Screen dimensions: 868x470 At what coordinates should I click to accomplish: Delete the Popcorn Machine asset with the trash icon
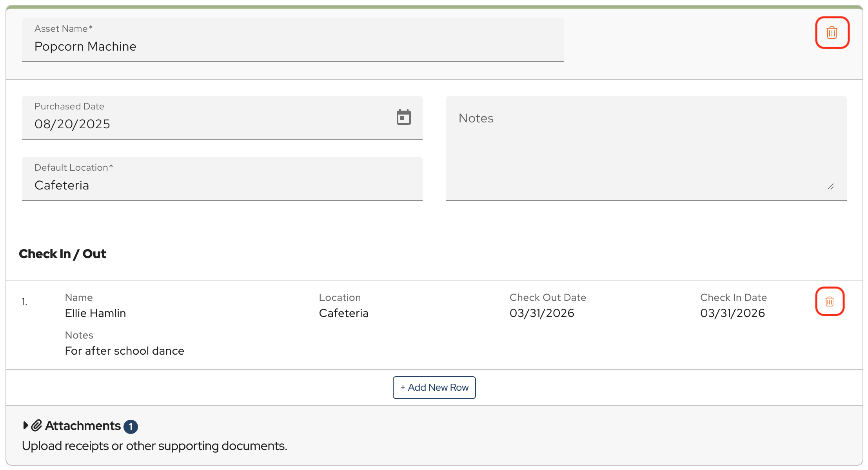[x=832, y=33]
